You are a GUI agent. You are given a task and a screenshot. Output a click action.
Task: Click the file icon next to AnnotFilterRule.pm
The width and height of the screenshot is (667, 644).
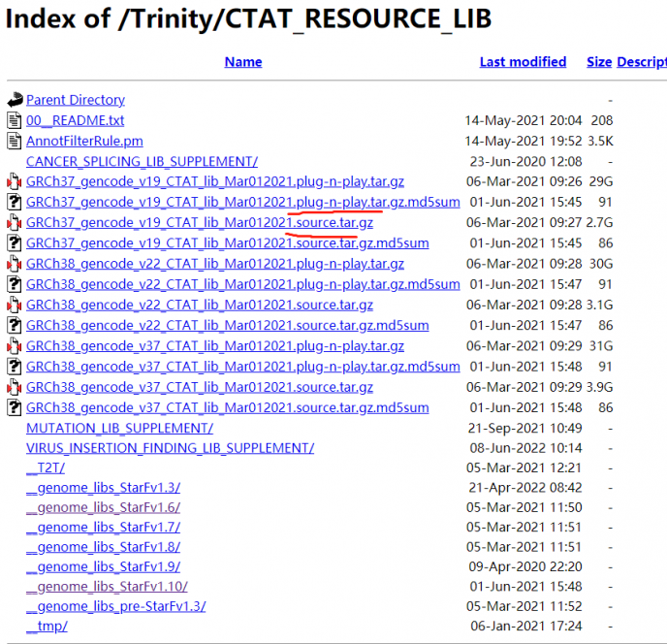(15, 141)
